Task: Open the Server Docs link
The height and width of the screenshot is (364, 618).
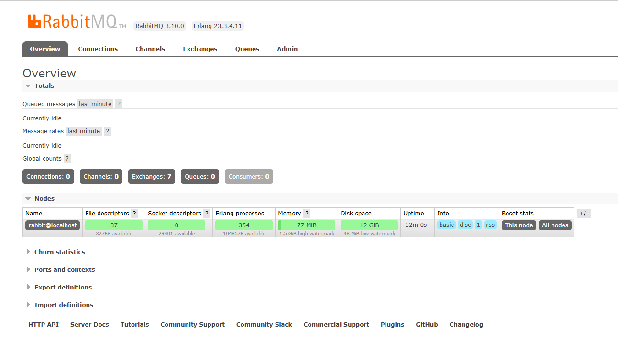Action: coord(89,324)
